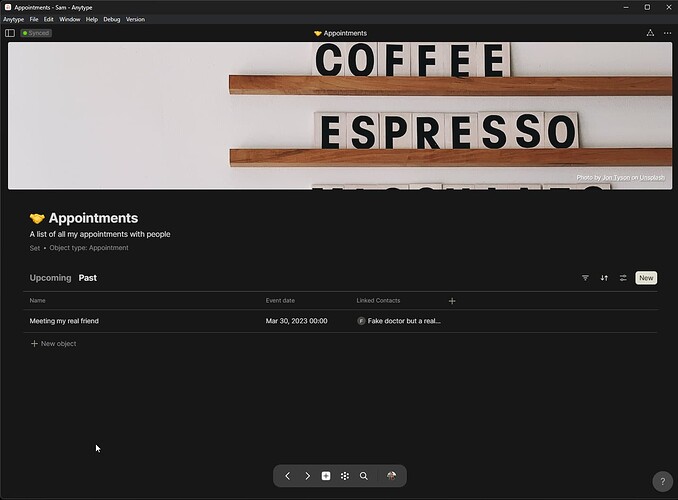Open 'Meeting my real friend' object
The height and width of the screenshot is (500, 678).
coord(64,321)
